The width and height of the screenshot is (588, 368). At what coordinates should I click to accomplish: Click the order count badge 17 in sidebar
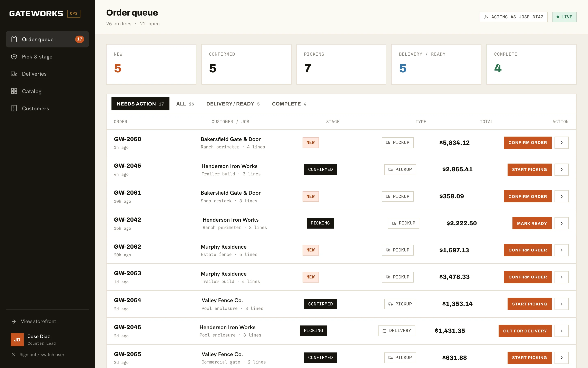click(x=79, y=39)
